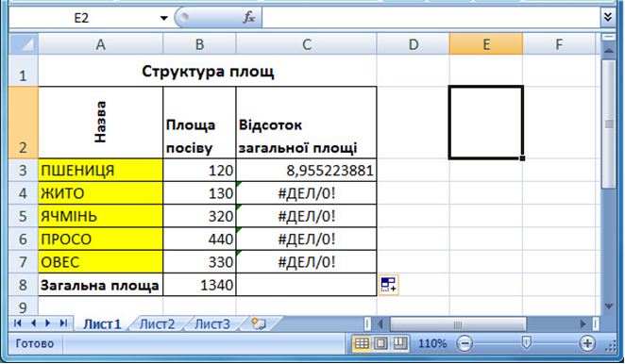Select column C header
Screen dimensions: 625x364
click(x=306, y=44)
